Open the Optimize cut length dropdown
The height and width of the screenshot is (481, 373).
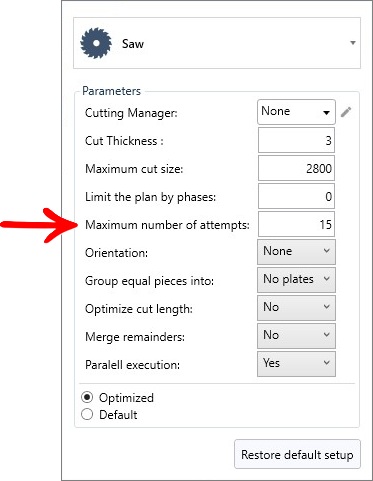pos(296,308)
